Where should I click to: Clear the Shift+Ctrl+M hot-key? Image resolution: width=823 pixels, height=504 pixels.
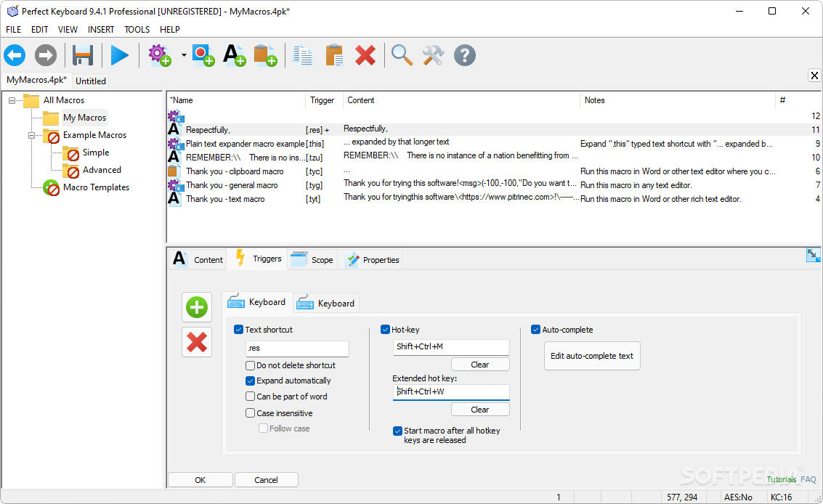[479, 365]
